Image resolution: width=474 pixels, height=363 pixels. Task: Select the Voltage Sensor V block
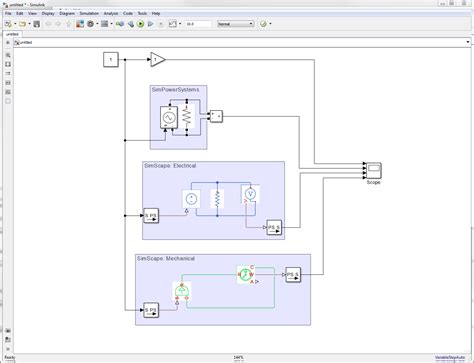(x=250, y=194)
